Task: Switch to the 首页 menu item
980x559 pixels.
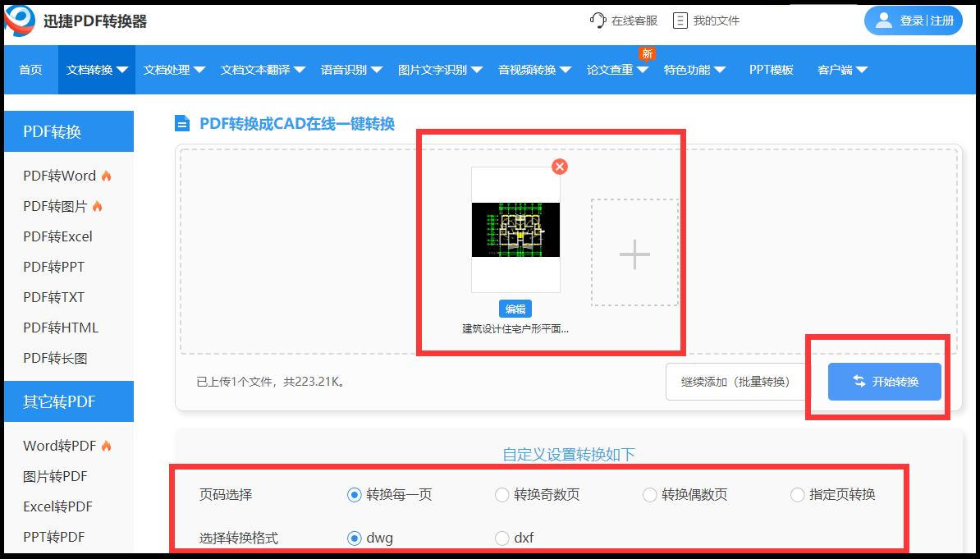Action: (30, 70)
